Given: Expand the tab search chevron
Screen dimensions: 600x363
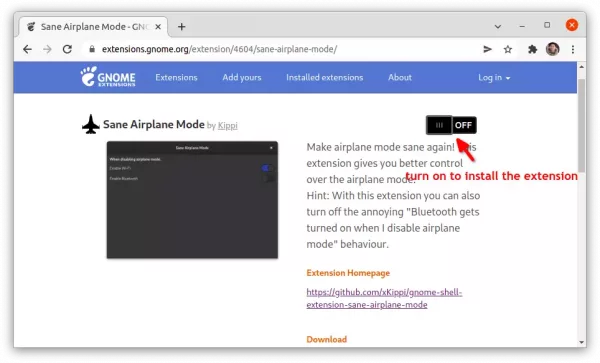Looking at the screenshot, I should tap(498, 26).
